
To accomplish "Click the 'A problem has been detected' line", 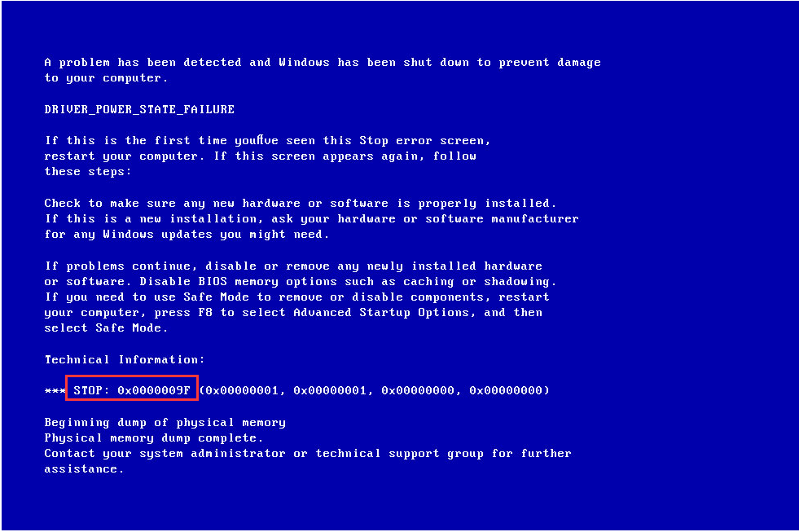I will (x=323, y=62).
